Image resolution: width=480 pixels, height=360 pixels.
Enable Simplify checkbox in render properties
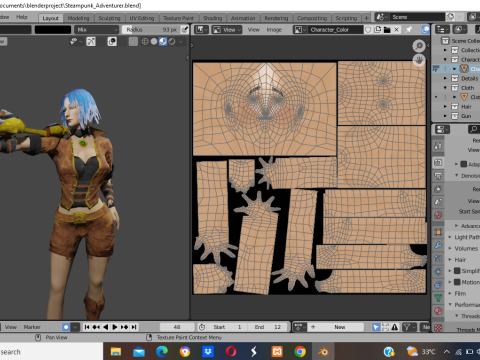click(457, 271)
